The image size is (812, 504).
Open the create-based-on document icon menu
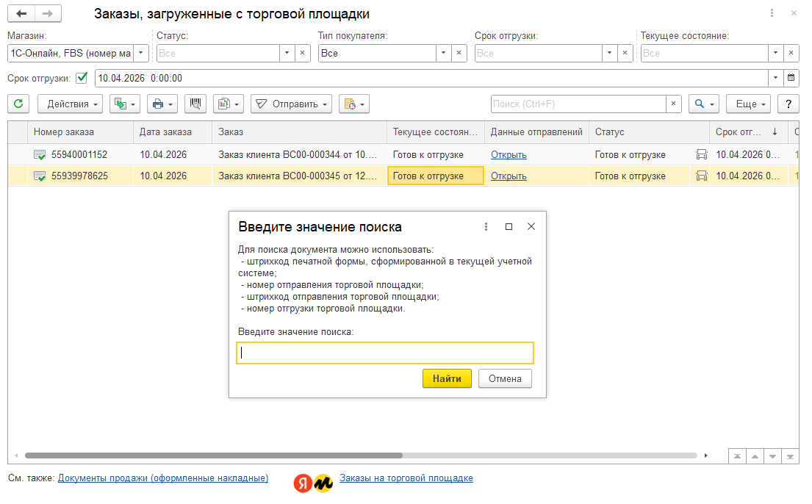[125, 104]
